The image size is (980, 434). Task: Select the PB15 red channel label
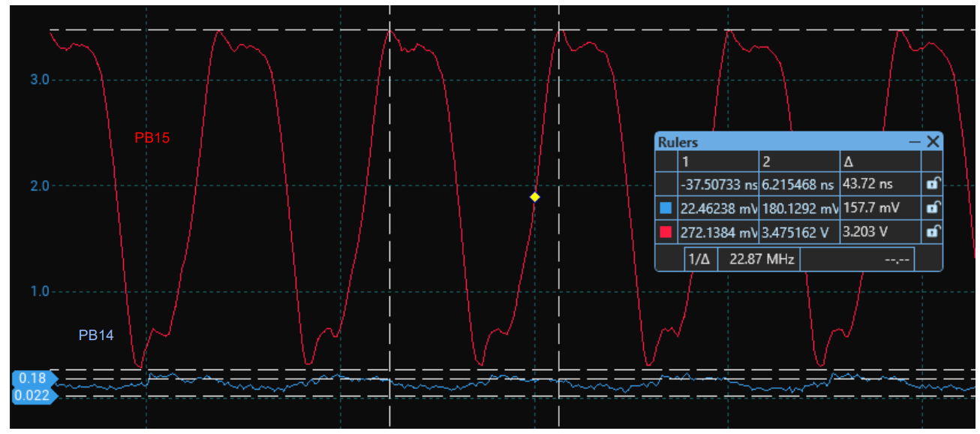click(x=152, y=137)
